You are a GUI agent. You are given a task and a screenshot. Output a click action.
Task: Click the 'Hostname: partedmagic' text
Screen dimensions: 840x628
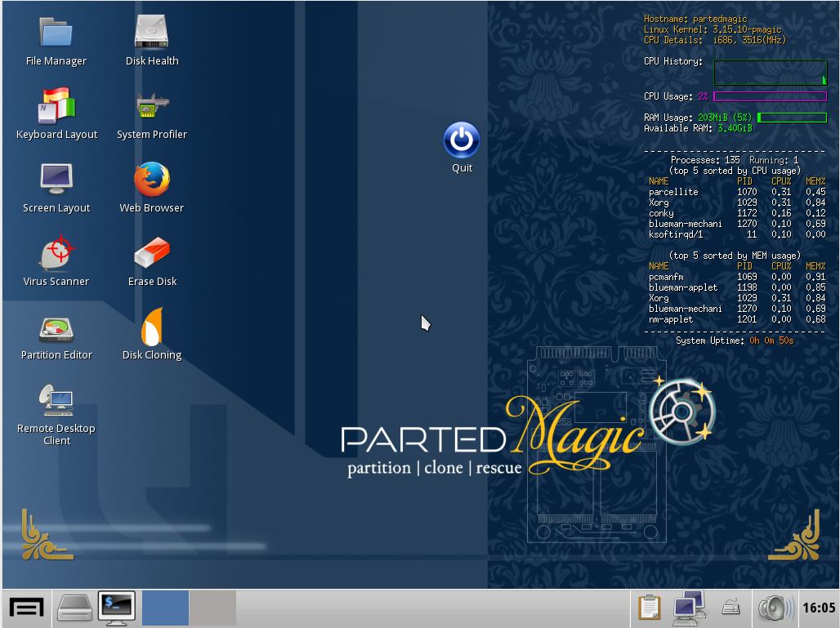(x=695, y=19)
